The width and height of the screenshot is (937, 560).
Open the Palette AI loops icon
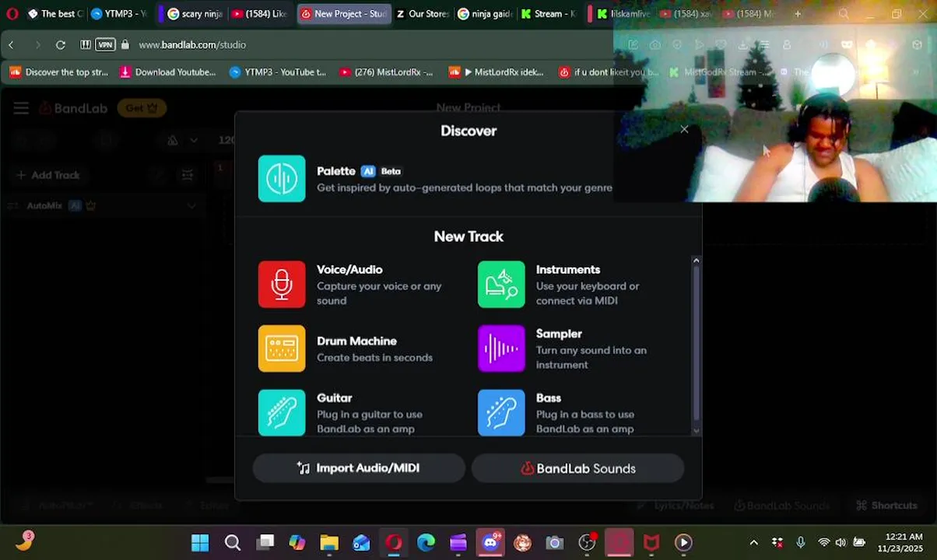click(x=282, y=179)
